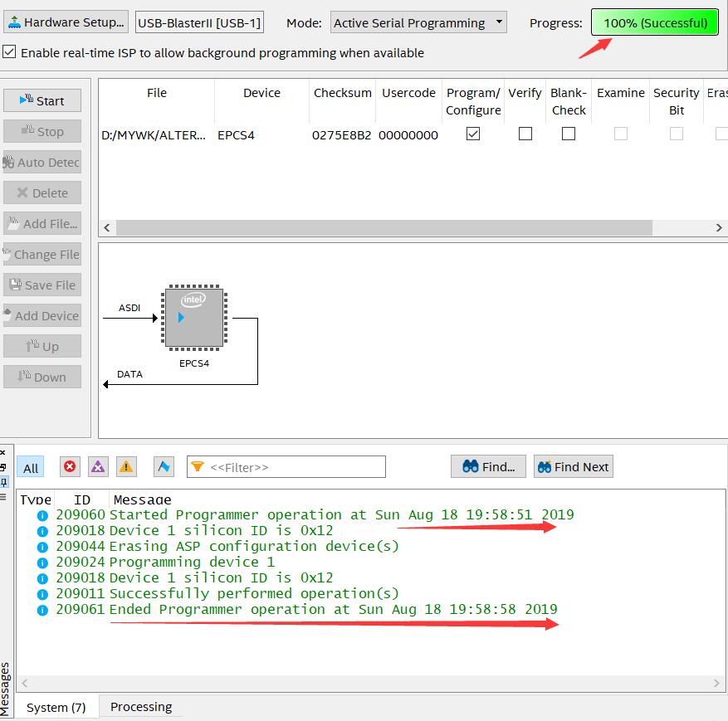Click the Change File button

tap(42, 254)
